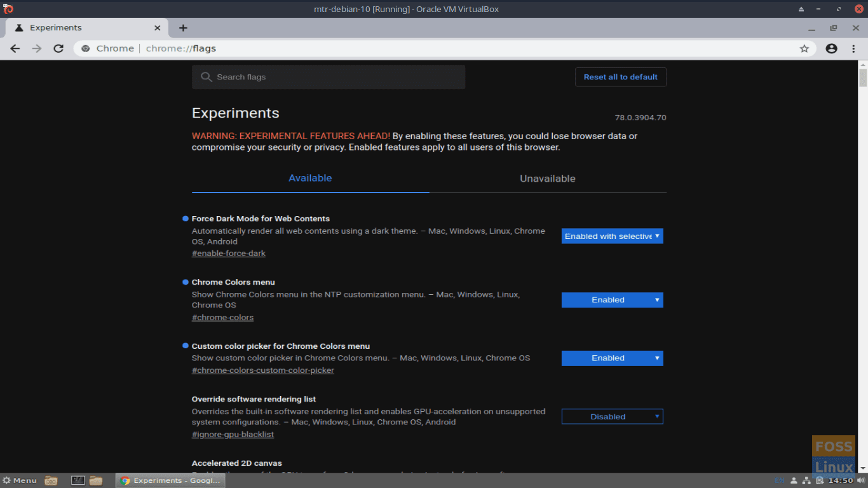
Task: Open Force Dark Mode dropdown
Action: [x=612, y=236]
